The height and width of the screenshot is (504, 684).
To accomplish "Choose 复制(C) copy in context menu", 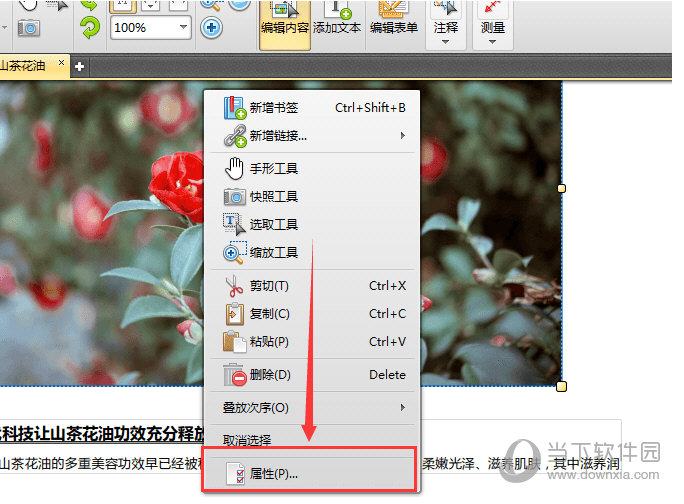I will point(312,314).
